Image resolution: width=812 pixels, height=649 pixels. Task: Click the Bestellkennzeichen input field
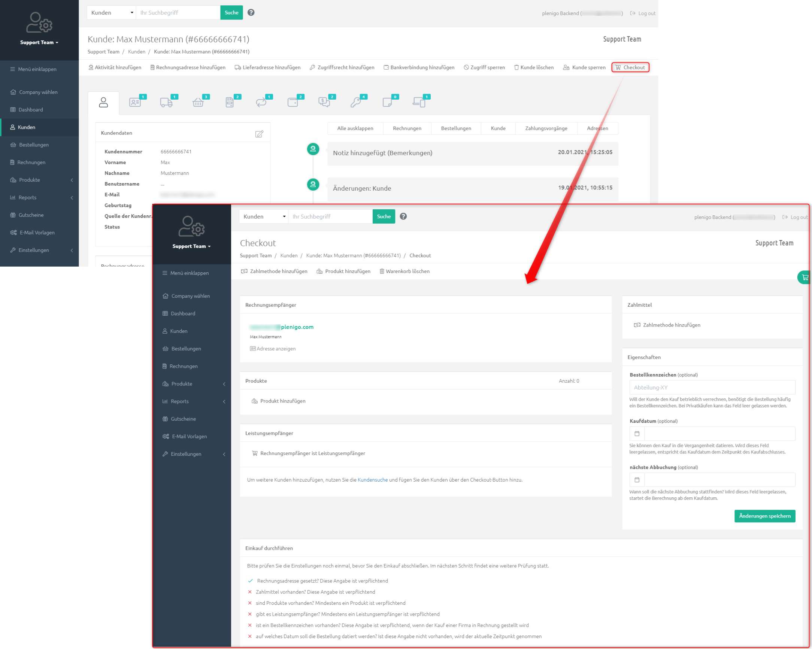click(x=712, y=387)
